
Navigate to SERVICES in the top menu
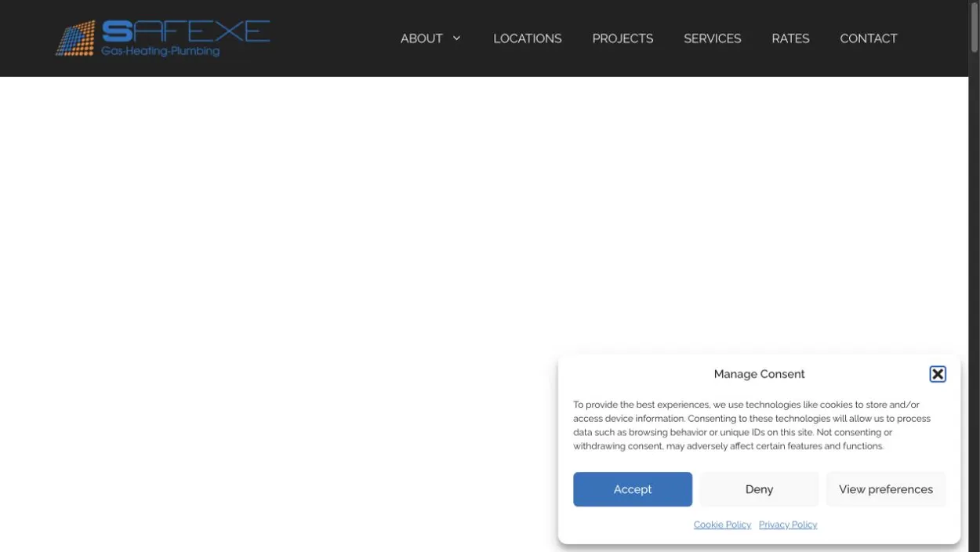coord(712,38)
